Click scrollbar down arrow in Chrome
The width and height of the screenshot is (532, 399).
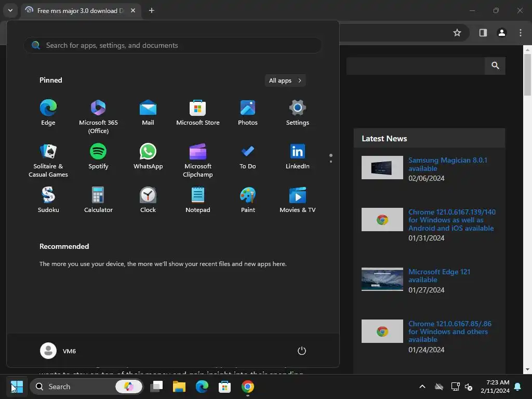(527, 369)
